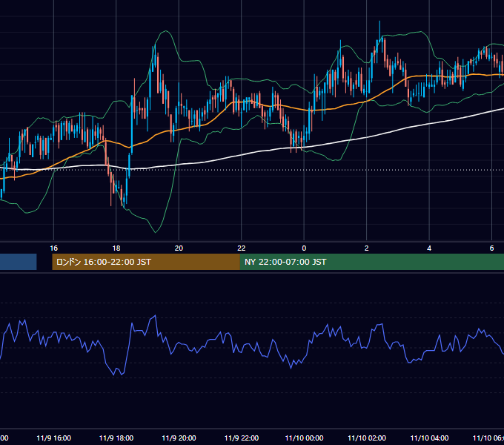The image size is (504, 445).
Task: Click the NY 22:00-07:00 JST session bar
Action: pos(372,262)
